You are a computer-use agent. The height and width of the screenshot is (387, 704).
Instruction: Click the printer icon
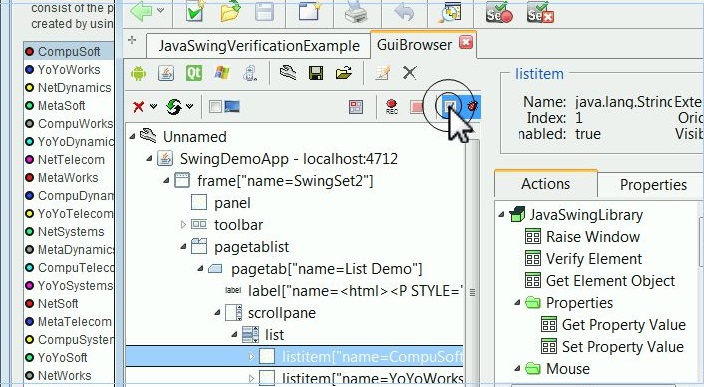[x=356, y=12]
